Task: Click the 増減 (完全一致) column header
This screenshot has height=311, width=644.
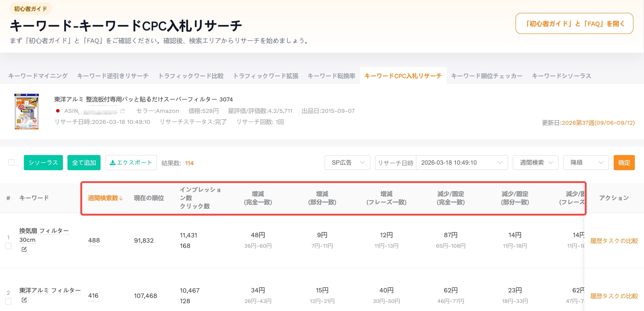Action: pos(258,198)
